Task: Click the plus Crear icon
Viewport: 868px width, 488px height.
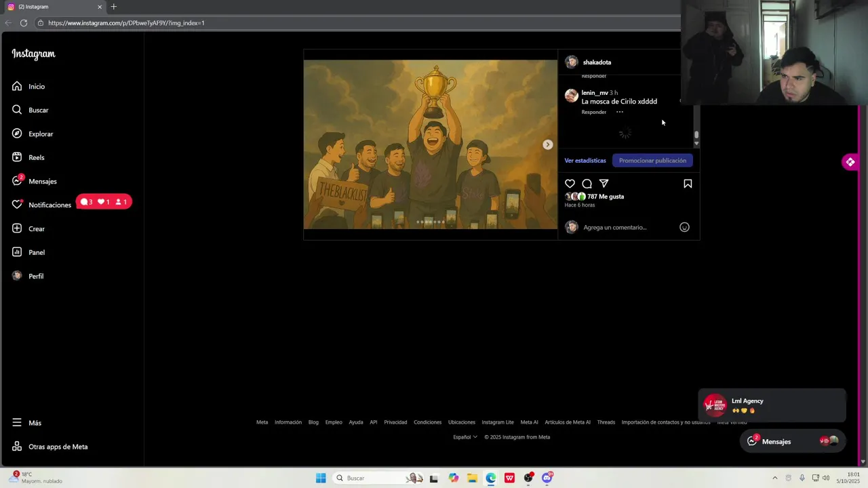Action: [17, 228]
